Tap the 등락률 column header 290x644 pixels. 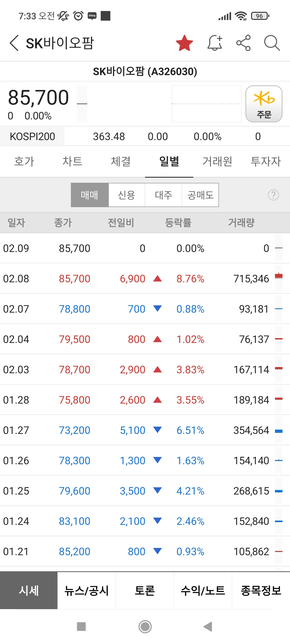(x=178, y=223)
